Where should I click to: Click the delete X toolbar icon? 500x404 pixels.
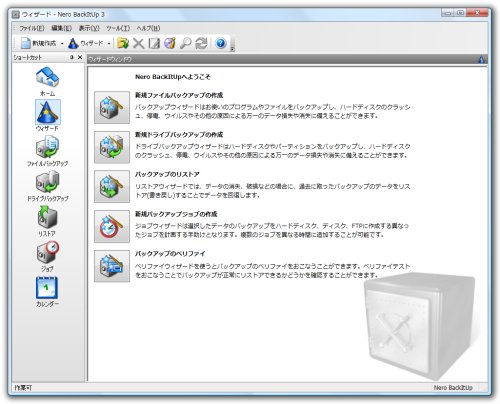point(138,43)
